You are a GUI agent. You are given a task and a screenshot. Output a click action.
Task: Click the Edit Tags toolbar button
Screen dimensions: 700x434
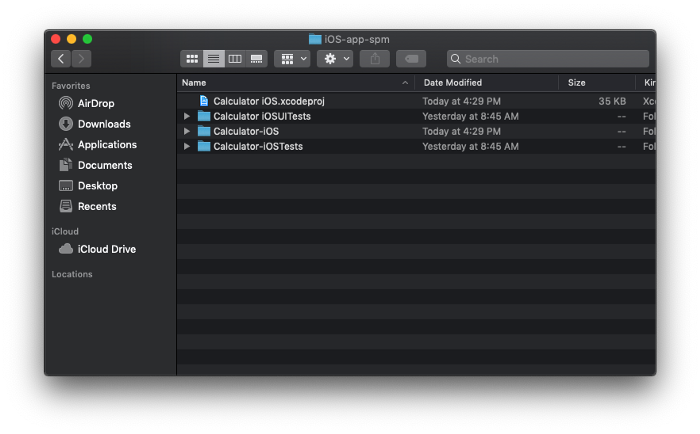click(411, 59)
